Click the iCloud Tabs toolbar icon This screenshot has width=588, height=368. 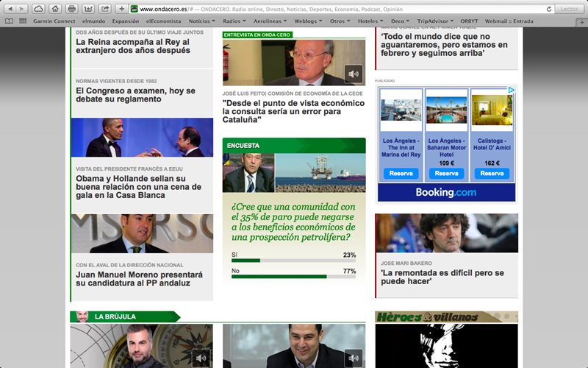click(x=37, y=9)
